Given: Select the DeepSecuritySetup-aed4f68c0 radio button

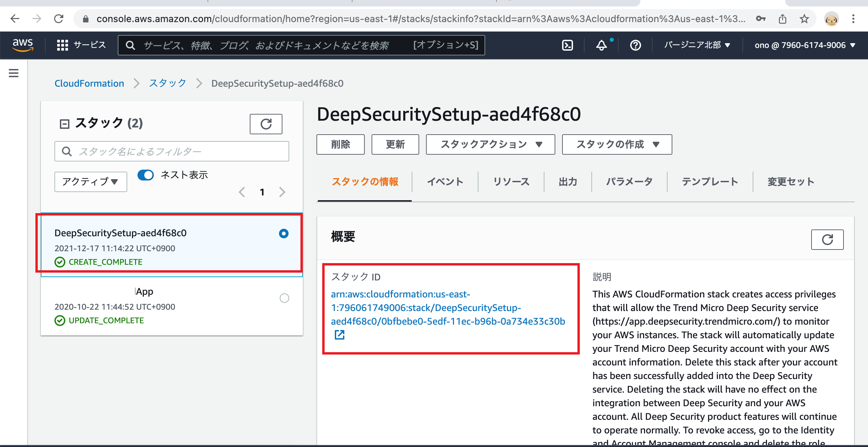Looking at the screenshot, I should 283,234.
